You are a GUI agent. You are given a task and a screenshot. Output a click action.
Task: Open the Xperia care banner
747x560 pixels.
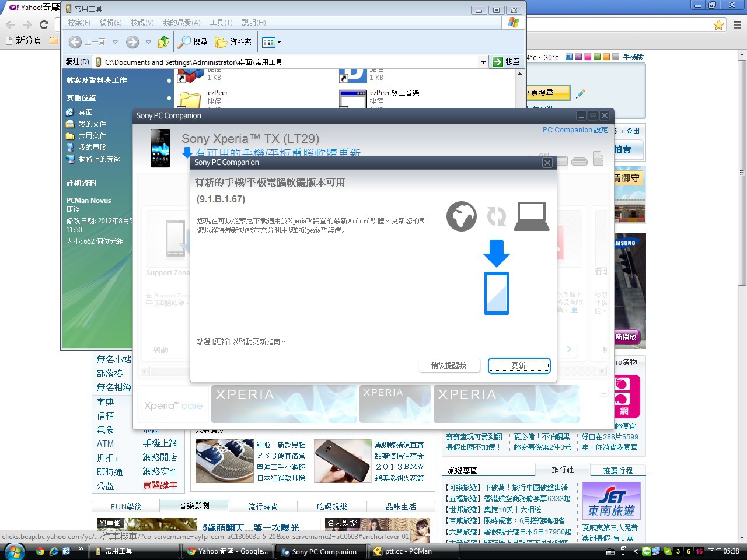[x=173, y=405]
